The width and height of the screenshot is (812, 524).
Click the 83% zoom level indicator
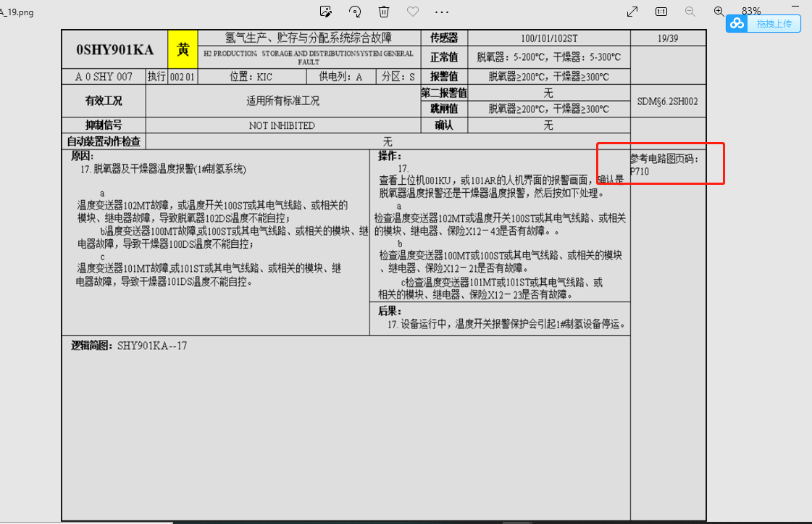click(751, 11)
